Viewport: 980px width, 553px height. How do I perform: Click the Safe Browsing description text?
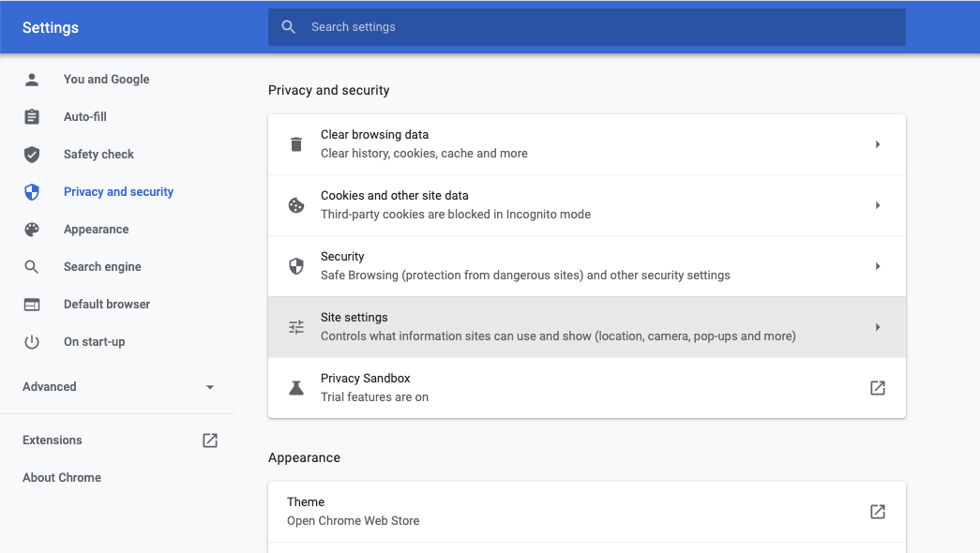tap(525, 275)
